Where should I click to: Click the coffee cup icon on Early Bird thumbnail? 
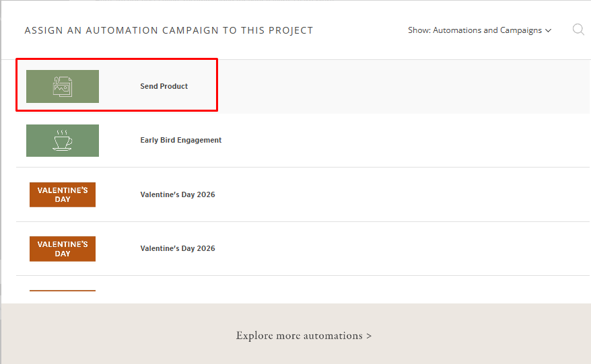tap(62, 140)
